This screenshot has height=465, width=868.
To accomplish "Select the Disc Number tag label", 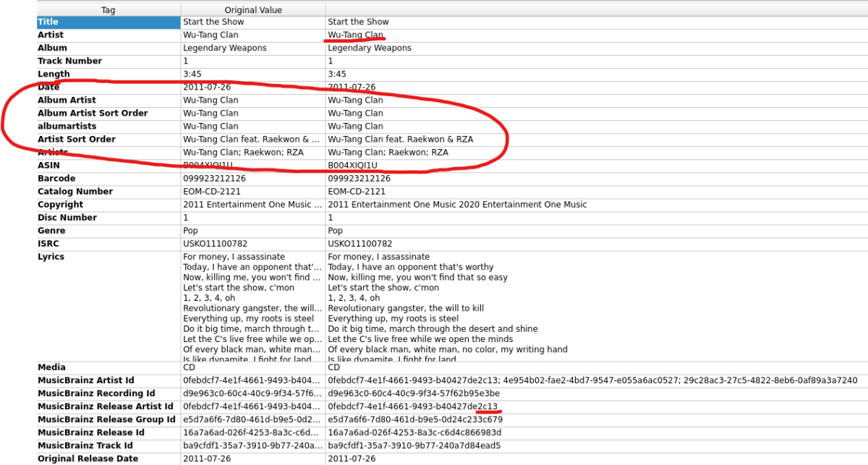I will tap(67, 218).
